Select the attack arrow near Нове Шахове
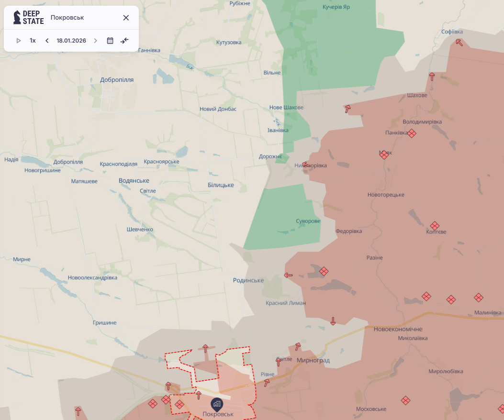Image resolution: width=504 pixels, height=420 pixels. (348, 109)
